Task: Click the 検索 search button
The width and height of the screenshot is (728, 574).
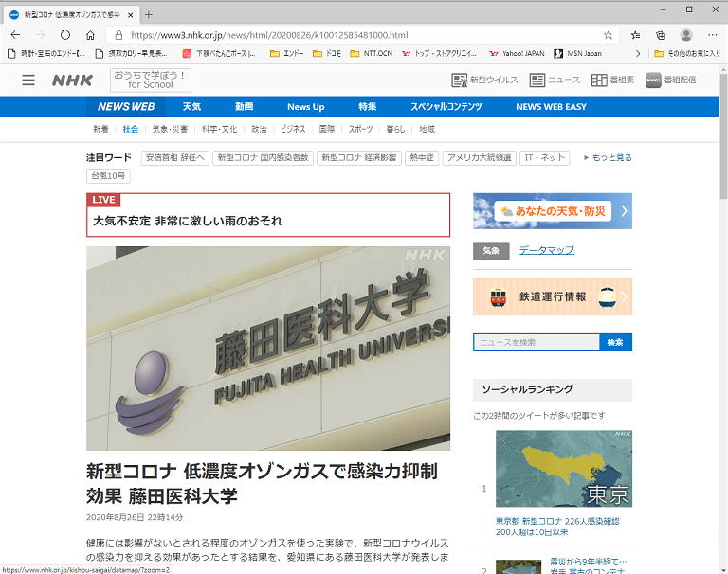Action: tap(615, 343)
